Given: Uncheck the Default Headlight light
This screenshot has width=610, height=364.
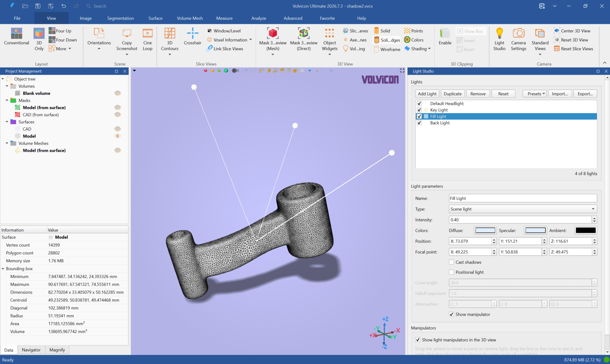Looking at the screenshot, I should click(419, 103).
